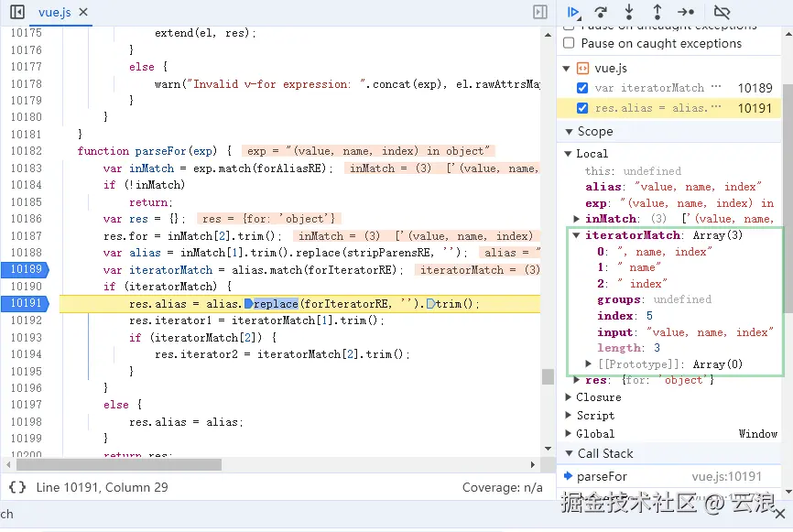
Task: Expand the Global scope
Action: click(568, 433)
